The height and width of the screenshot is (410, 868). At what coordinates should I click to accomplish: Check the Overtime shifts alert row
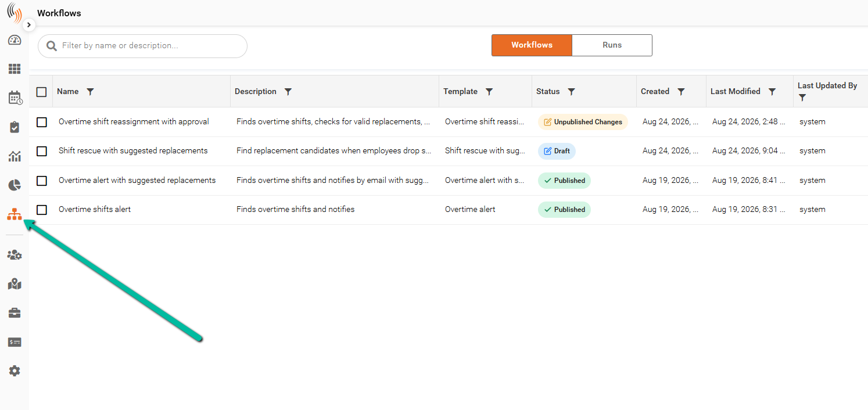pyautogui.click(x=41, y=210)
